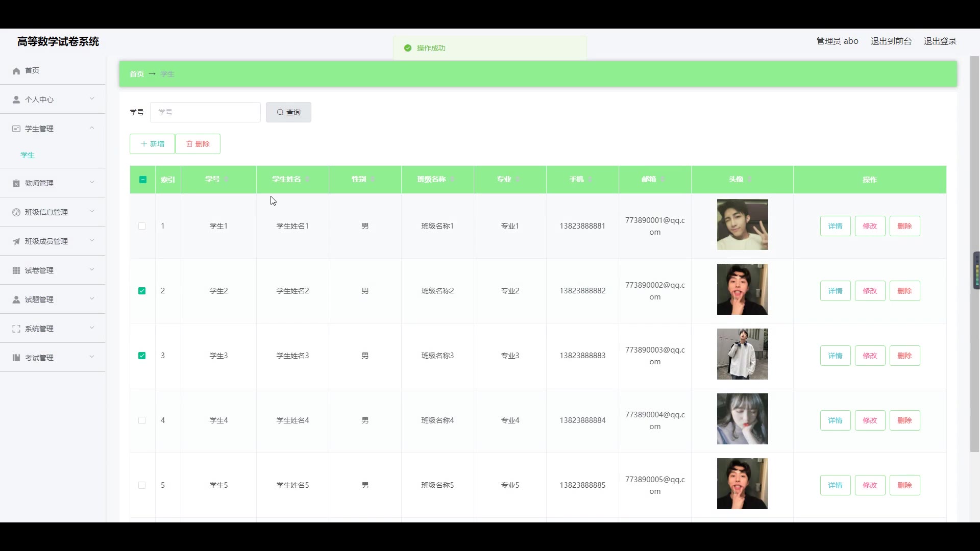Click the 新增 button
The image size is (980, 551).
coord(152,144)
